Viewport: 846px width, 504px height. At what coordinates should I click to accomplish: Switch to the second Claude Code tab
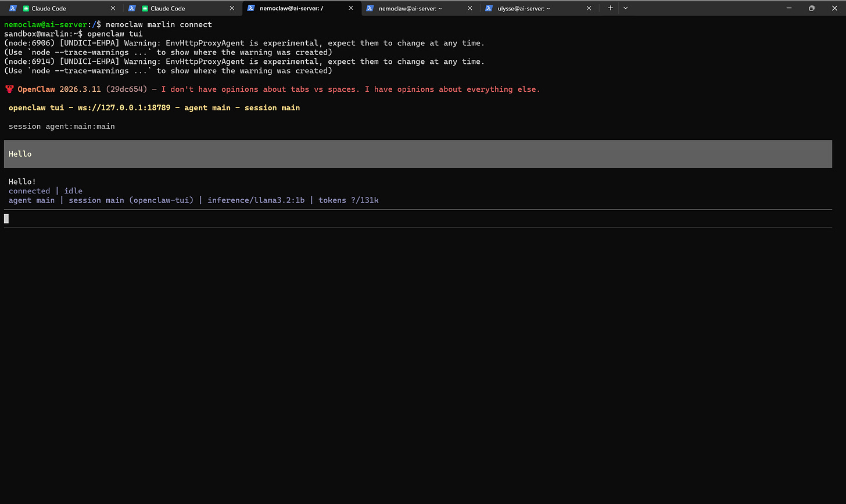(182, 8)
